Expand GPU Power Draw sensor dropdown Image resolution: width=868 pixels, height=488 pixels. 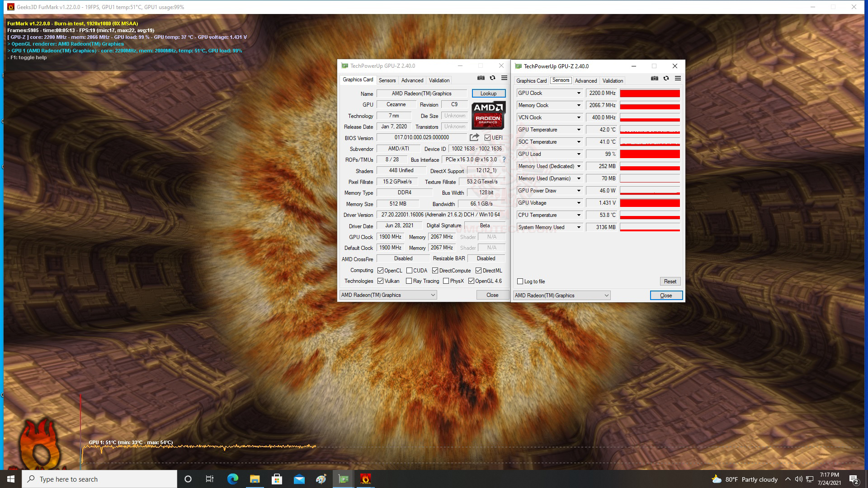click(x=578, y=191)
